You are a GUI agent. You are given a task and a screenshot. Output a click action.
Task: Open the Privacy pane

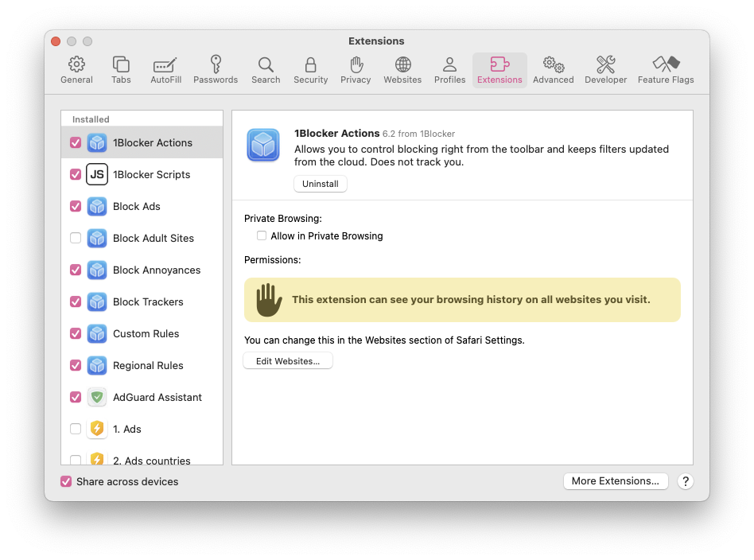pyautogui.click(x=356, y=69)
